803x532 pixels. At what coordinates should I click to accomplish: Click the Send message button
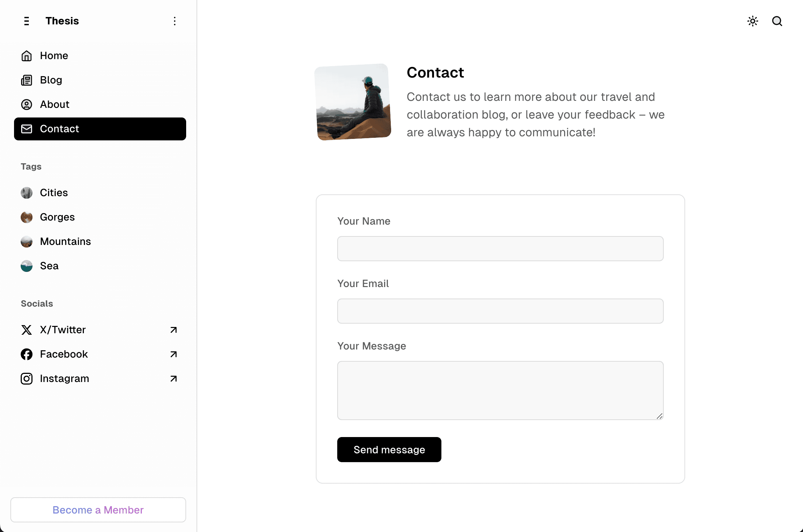click(x=389, y=450)
